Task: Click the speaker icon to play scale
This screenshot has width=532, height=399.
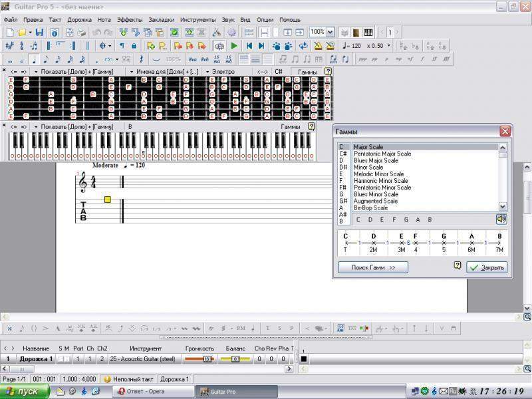Action: (501, 219)
